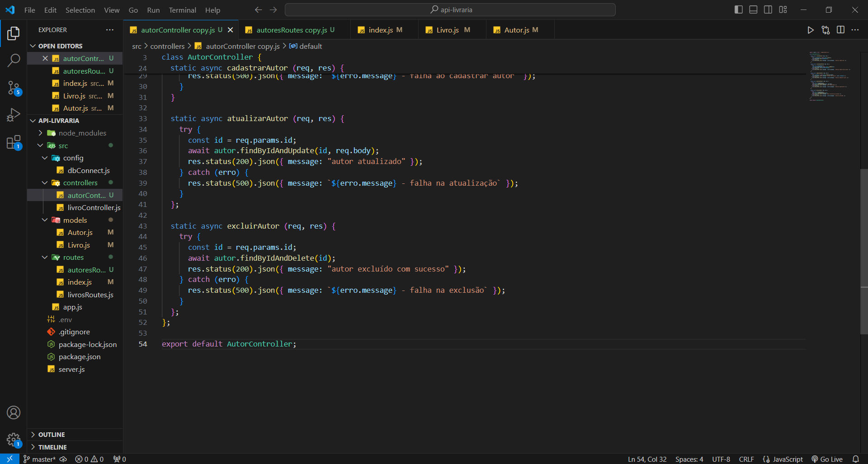Open livroController.js file
Screen dimensions: 868x464
pyautogui.click(x=75, y=207)
